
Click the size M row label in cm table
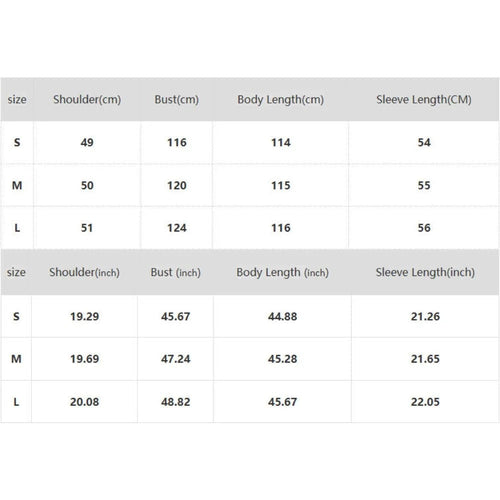tap(17, 185)
